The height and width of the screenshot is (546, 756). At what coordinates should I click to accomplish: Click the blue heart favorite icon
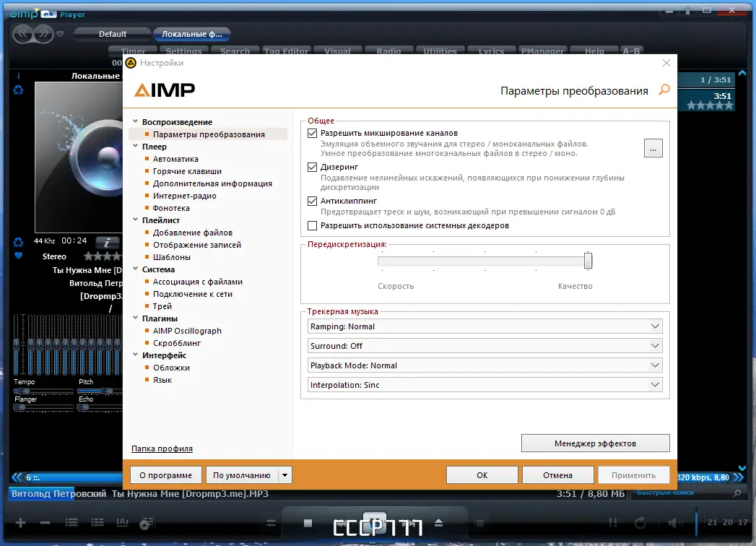click(18, 256)
